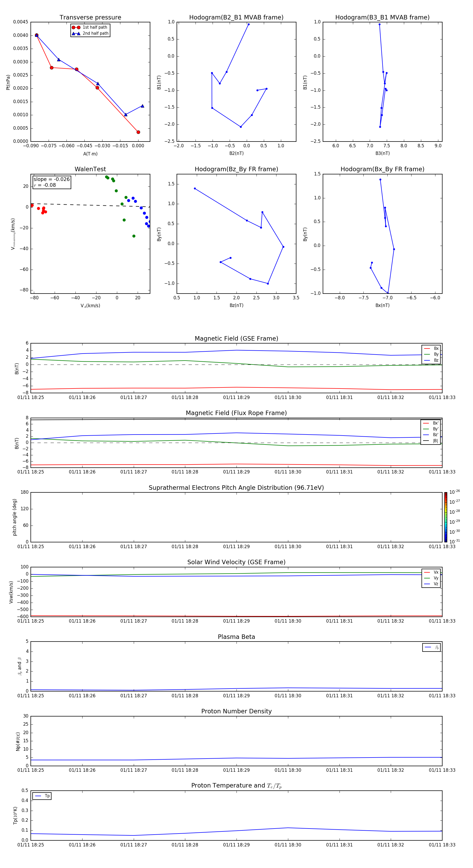Click the dashed fit line in WalenTest plot

pyautogui.click(x=90, y=205)
